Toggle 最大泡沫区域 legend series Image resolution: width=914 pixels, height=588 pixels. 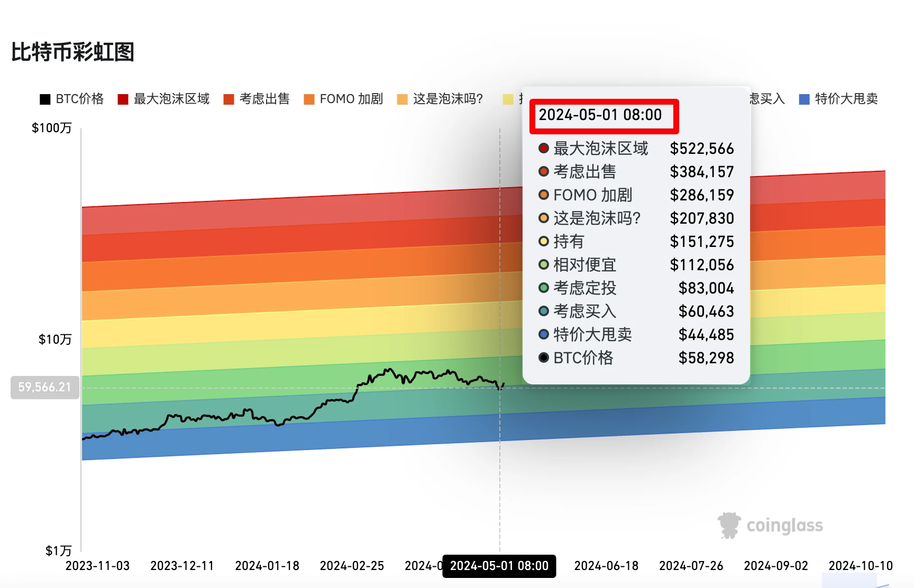[163, 99]
